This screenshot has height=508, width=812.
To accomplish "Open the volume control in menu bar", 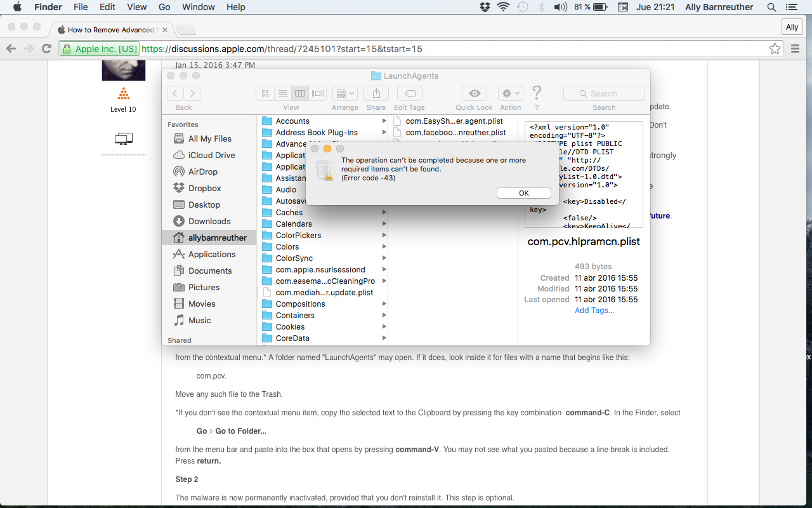I will tap(560, 7).
